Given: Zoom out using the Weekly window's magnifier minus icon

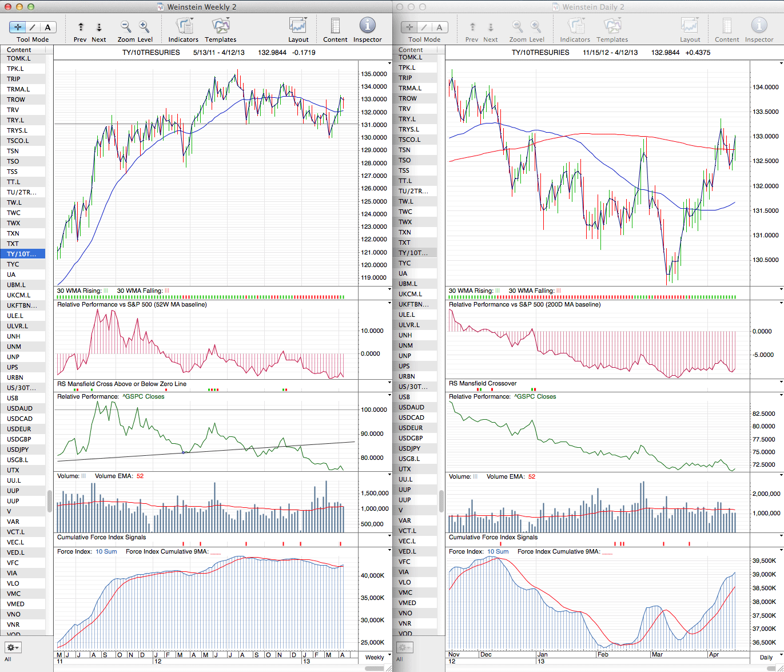Looking at the screenshot, I should pyautogui.click(x=126, y=27).
